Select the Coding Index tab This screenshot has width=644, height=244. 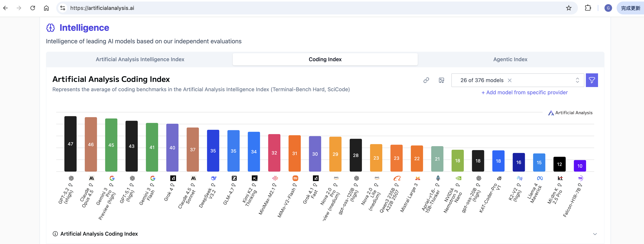[x=325, y=59]
